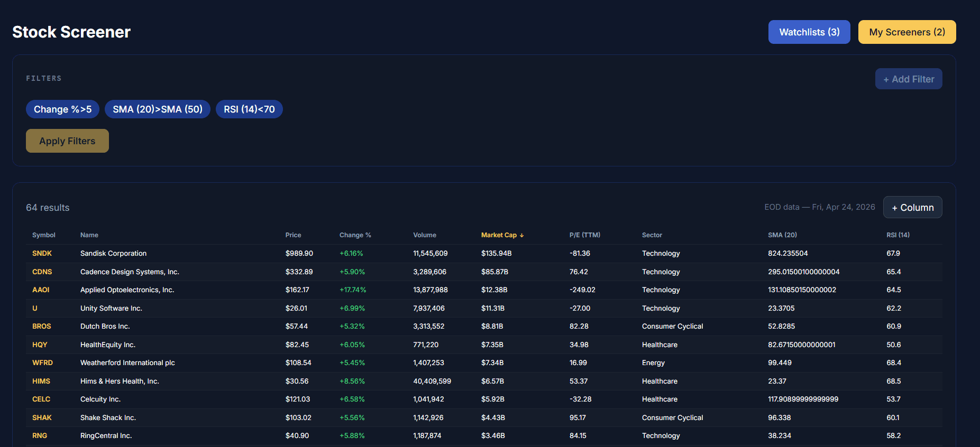Open the RNG ticker link

point(40,436)
